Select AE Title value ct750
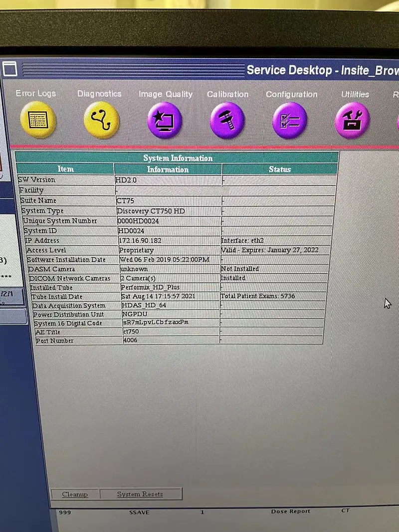Viewport: 399px width, 532px height. [131, 331]
